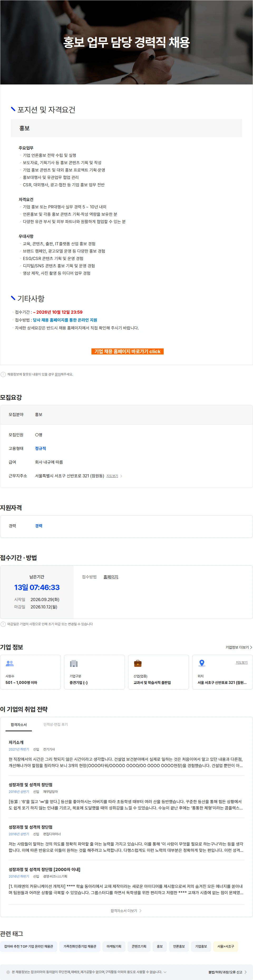The image size is (253, 980).
Task: Open '불법/허위/과장/오류 신고' report link
Action: pos(227,972)
